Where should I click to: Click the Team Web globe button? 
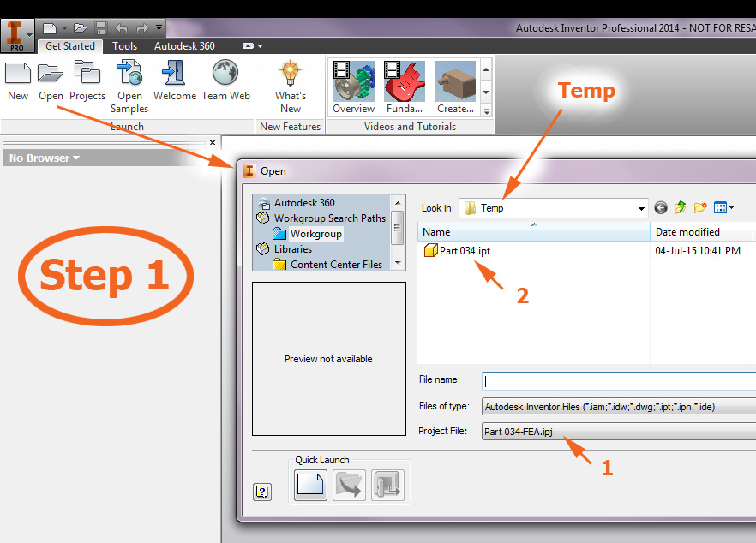(225, 81)
